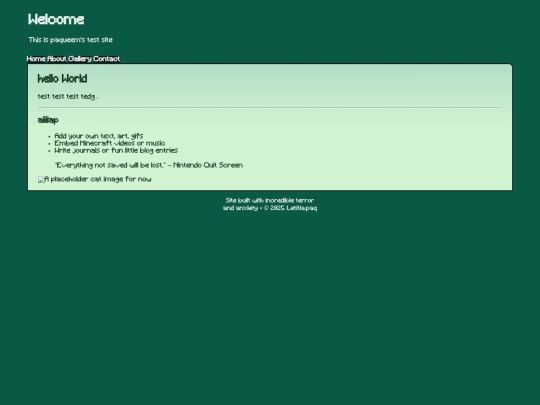Click the 'test test test' paragraph
The image size is (540, 405).
(x=68, y=96)
